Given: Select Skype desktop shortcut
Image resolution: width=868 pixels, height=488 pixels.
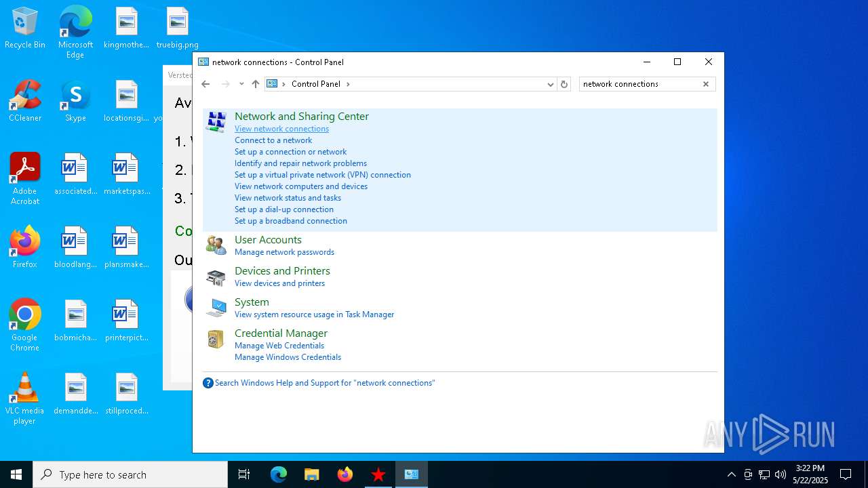Looking at the screenshot, I should click(75, 102).
